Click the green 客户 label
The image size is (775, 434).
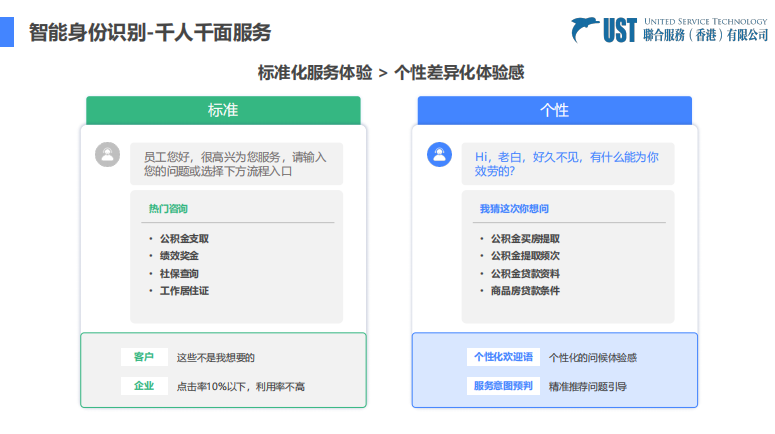144,357
